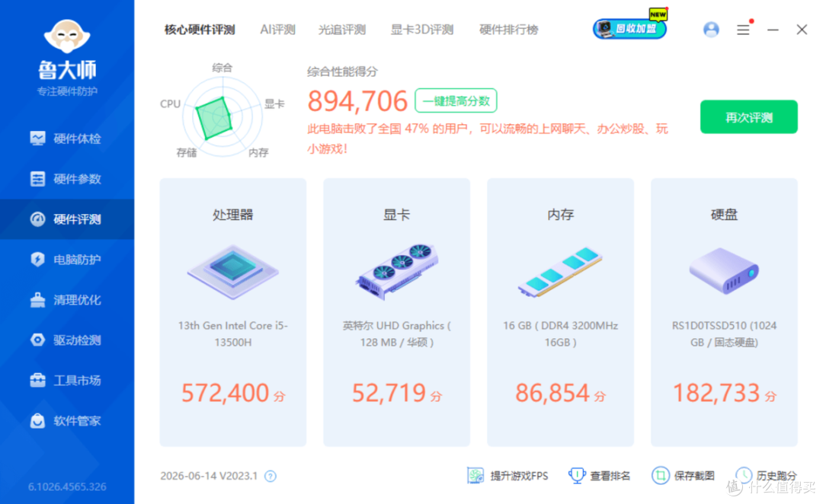Click the 16 GB DDR4 3200MHz description
Image resolution: width=823 pixels, height=504 pixels.
(x=560, y=333)
